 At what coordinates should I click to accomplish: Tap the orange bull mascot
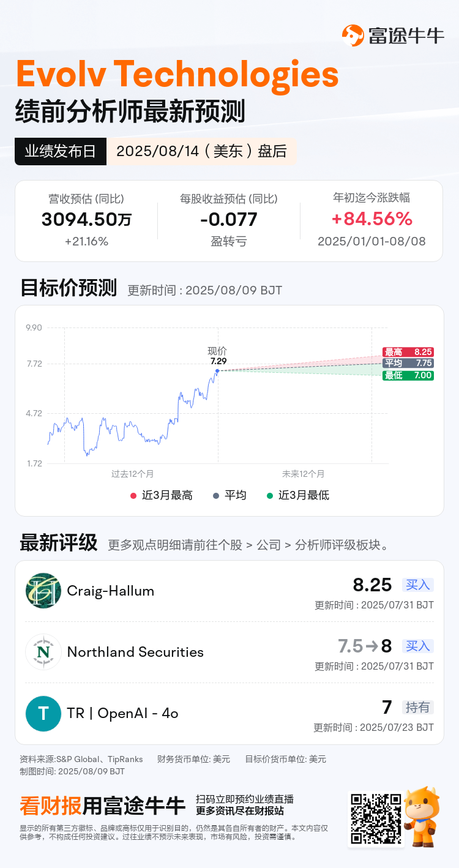click(x=422, y=817)
